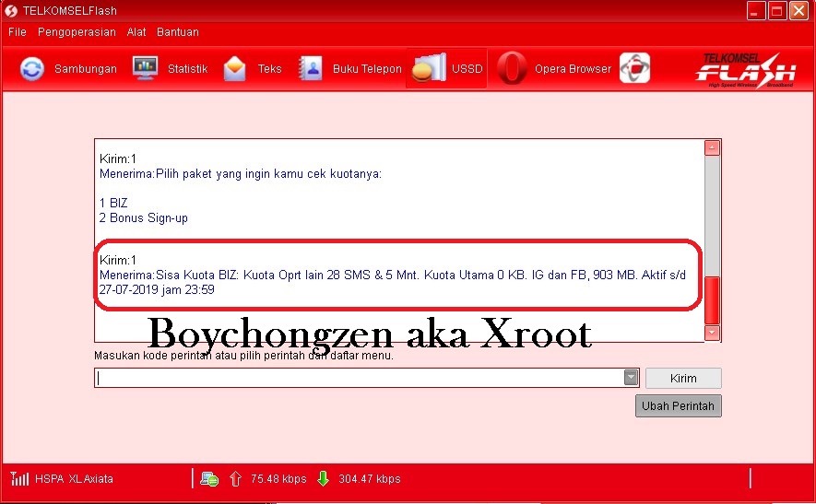This screenshot has width=816, height=504.
Task: Click the TELKOMSELFlash title bar app icon
Action: point(11,11)
